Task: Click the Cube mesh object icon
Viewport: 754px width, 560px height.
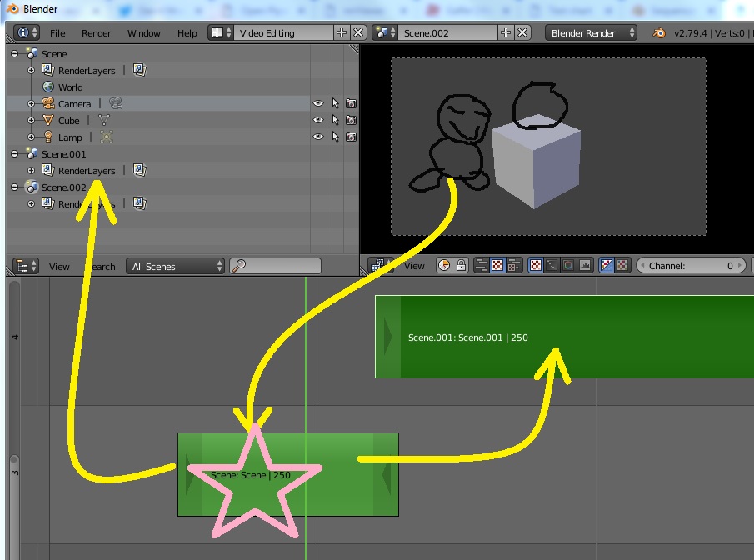Action: (48, 120)
